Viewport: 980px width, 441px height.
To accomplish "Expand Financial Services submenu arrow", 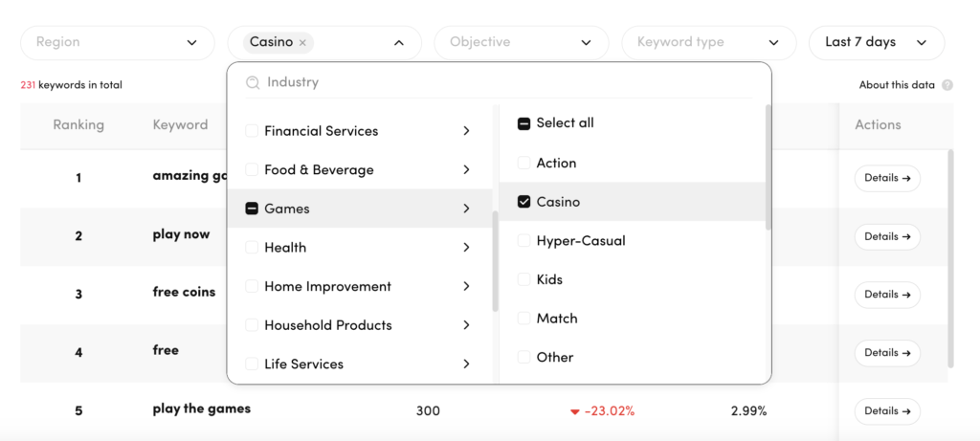I will click(x=466, y=131).
